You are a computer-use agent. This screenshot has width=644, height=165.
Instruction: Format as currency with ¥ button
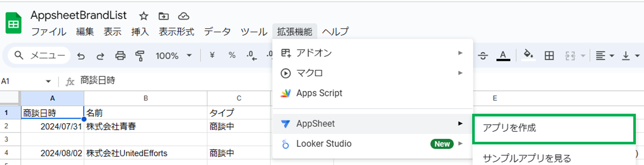tap(212, 55)
